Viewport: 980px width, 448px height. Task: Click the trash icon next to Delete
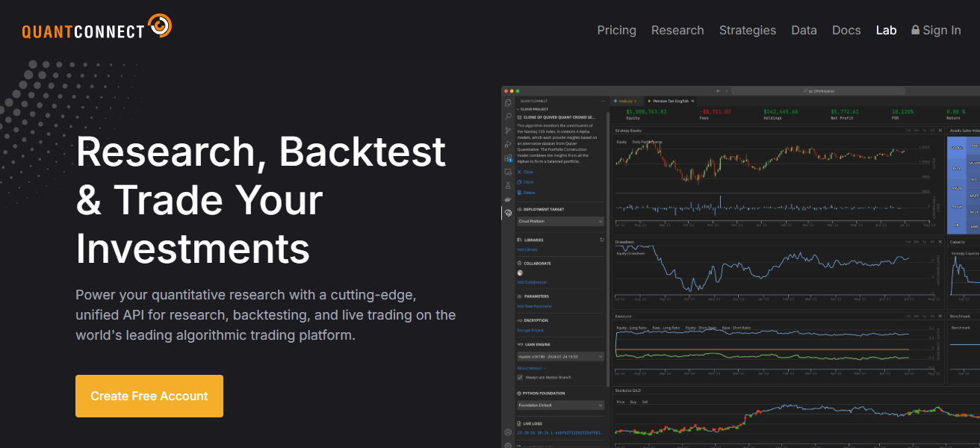tap(519, 193)
